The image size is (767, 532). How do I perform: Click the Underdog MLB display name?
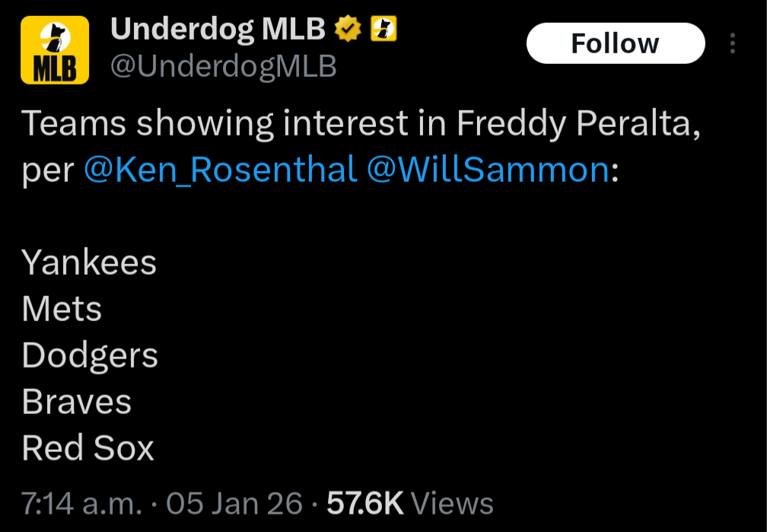(x=219, y=27)
